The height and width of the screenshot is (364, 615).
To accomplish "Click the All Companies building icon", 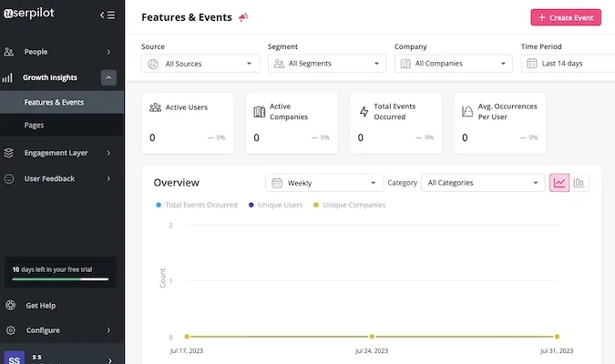I will coord(405,64).
